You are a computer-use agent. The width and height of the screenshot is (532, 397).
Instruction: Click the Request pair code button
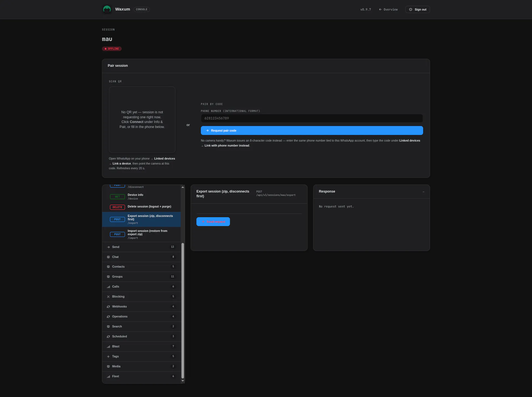click(x=312, y=130)
